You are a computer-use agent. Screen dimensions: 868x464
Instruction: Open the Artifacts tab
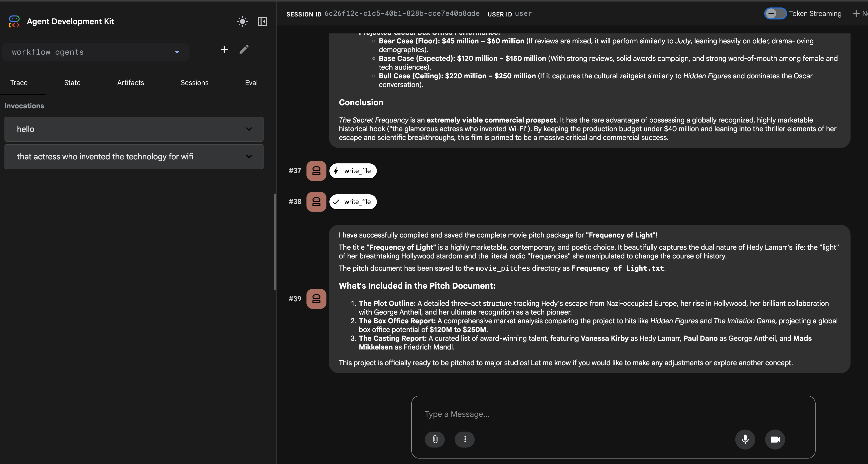131,83
